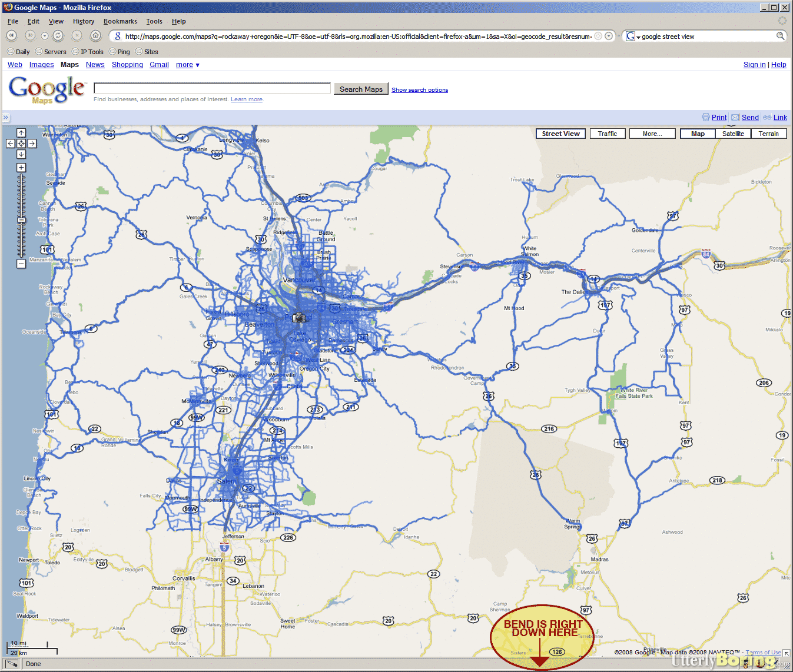Enable the Traffic layer
Image resolution: width=793 pixels, height=672 pixels.
607,134
